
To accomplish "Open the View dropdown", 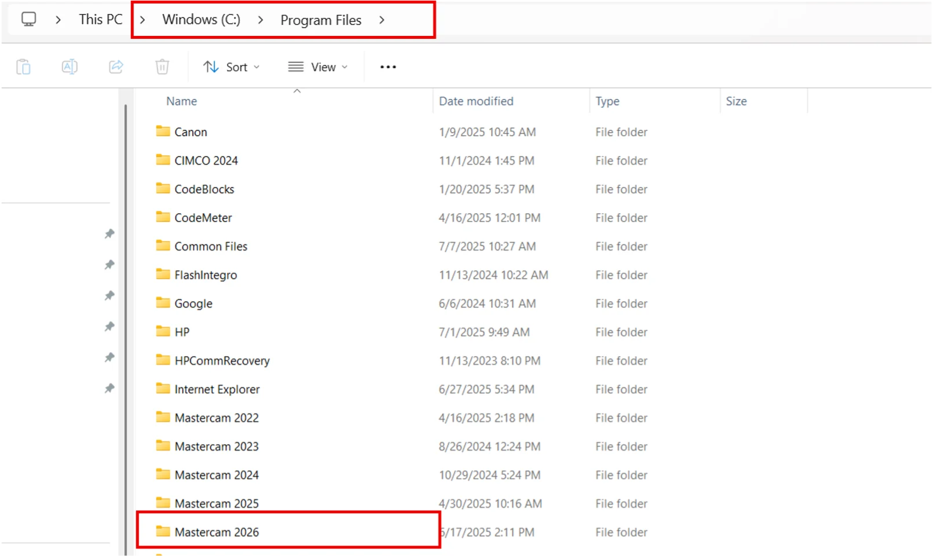I will pyautogui.click(x=318, y=67).
